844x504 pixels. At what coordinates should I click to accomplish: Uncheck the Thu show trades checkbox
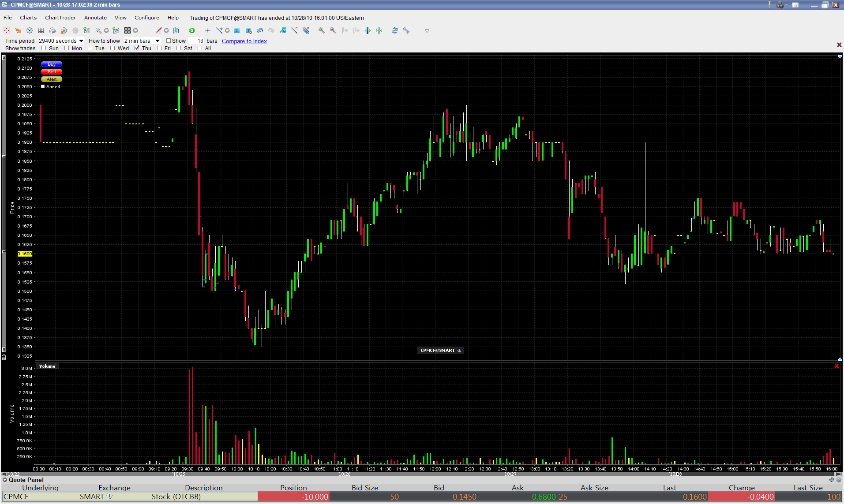pyautogui.click(x=137, y=49)
